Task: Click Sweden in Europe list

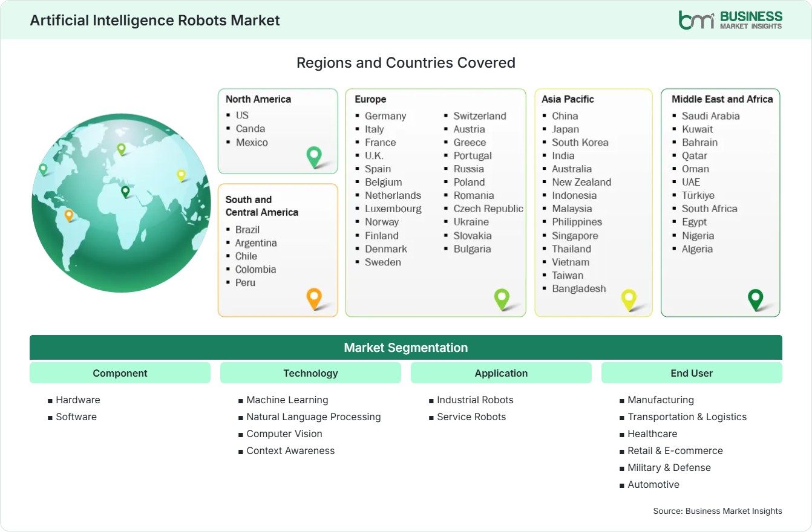Action: pyautogui.click(x=383, y=262)
